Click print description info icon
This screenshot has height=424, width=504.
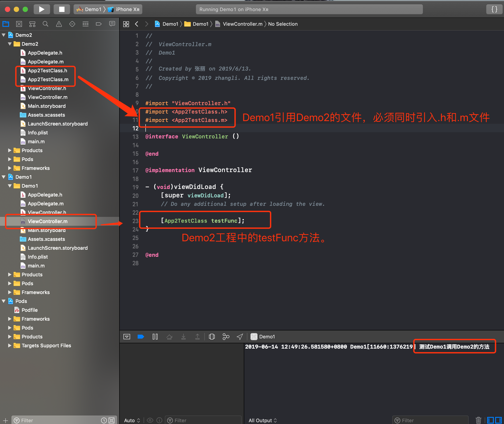159,420
